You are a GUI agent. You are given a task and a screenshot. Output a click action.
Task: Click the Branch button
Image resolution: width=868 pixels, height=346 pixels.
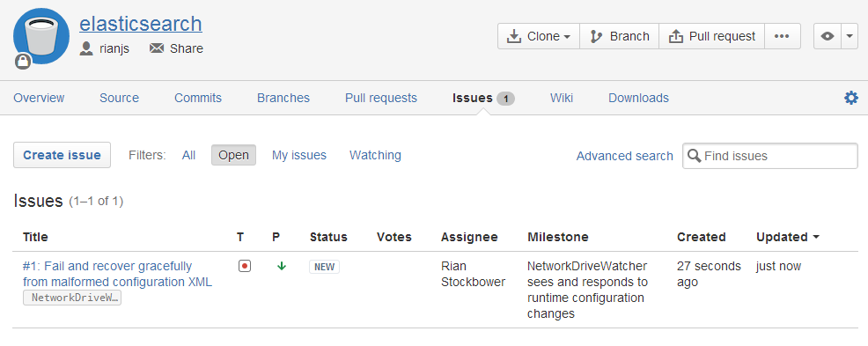pyautogui.click(x=620, y=36)
